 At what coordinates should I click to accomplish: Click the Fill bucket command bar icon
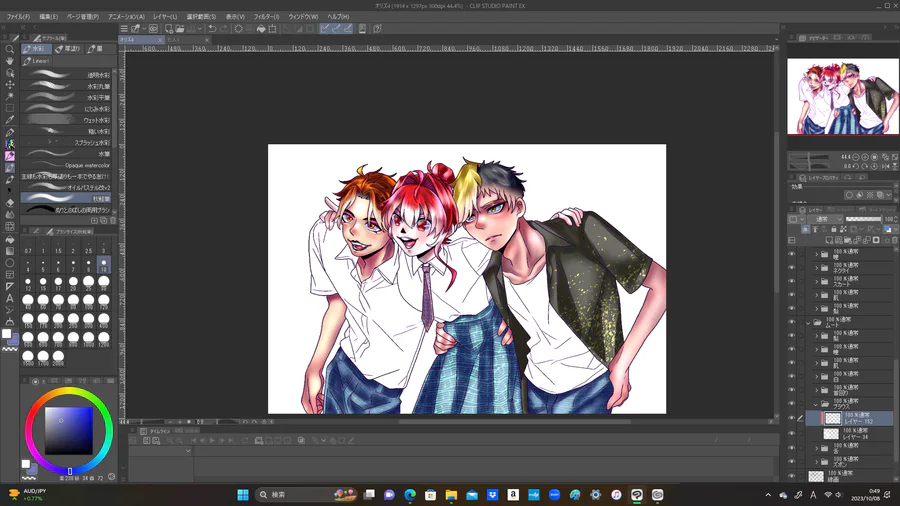261,29
